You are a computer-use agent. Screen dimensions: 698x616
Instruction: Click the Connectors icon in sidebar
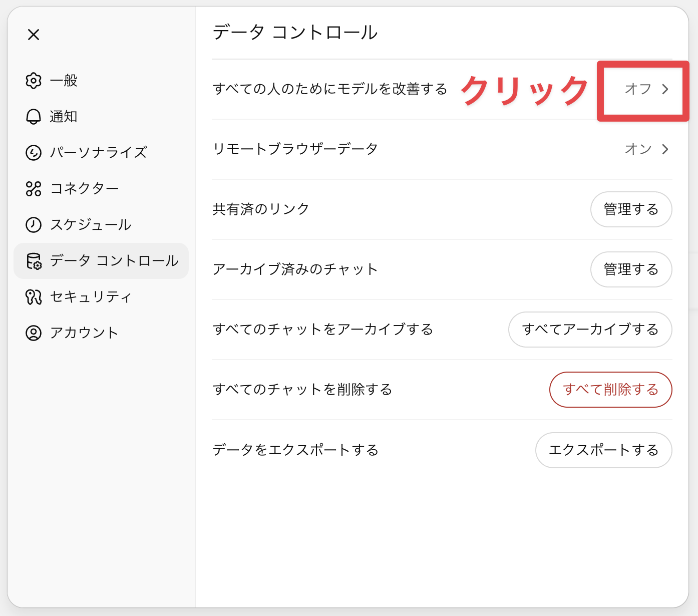point(34,189)
